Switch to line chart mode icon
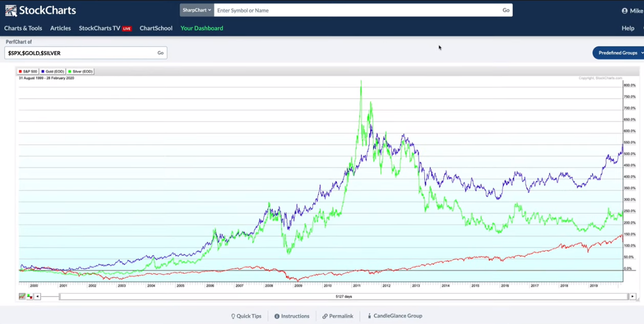The height and width of the screenshot is (324, 644). click(22, 296)
